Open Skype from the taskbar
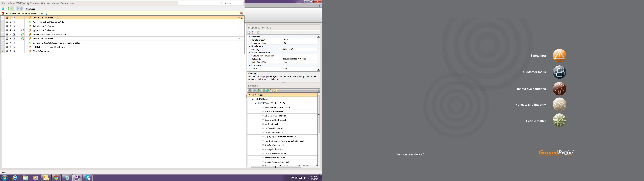This screenshot has width=644, height=181. (x=88, y=177)
